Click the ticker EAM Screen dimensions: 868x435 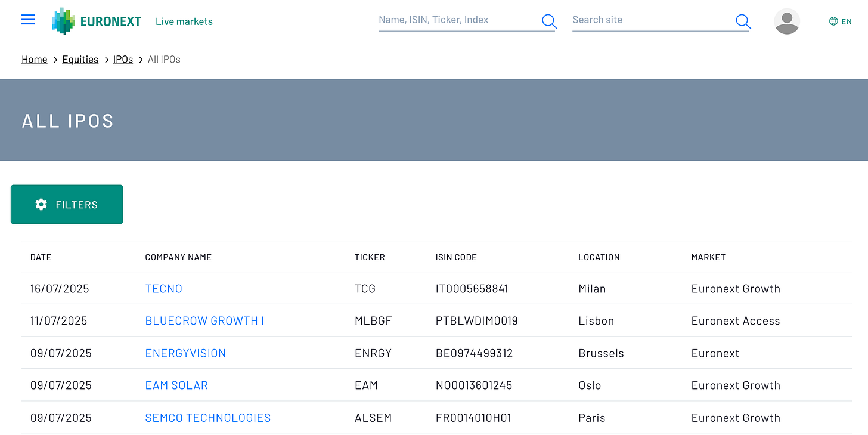point(366,385)
